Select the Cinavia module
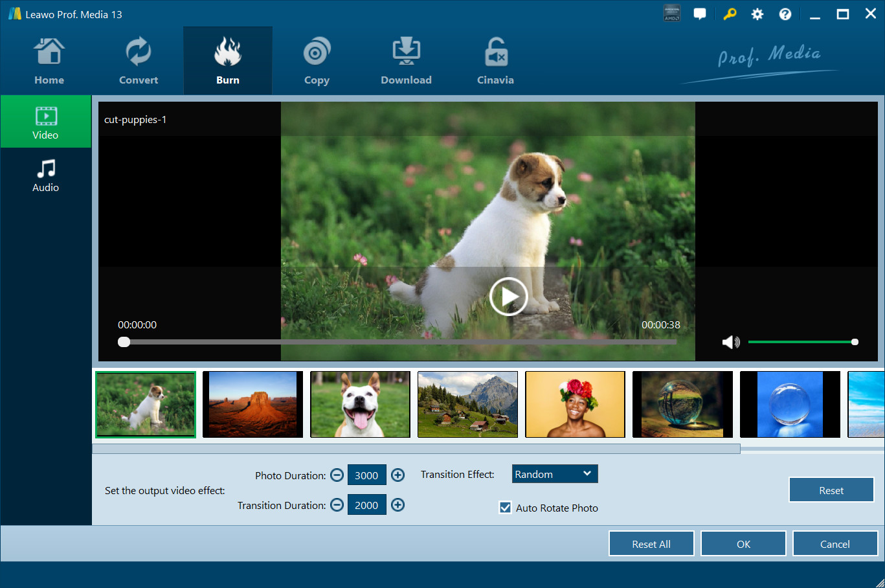Screen dimensions: 885x588 point(495,60)
